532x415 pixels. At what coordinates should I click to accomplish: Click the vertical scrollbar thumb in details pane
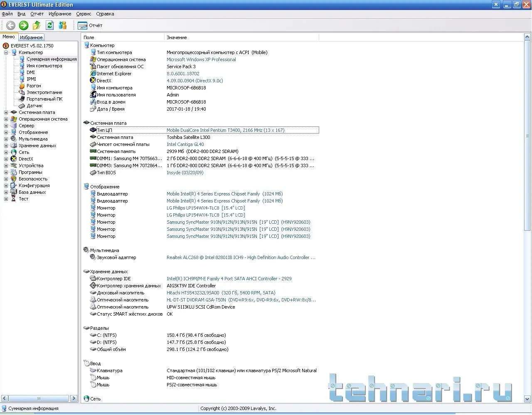pos(527,136)
